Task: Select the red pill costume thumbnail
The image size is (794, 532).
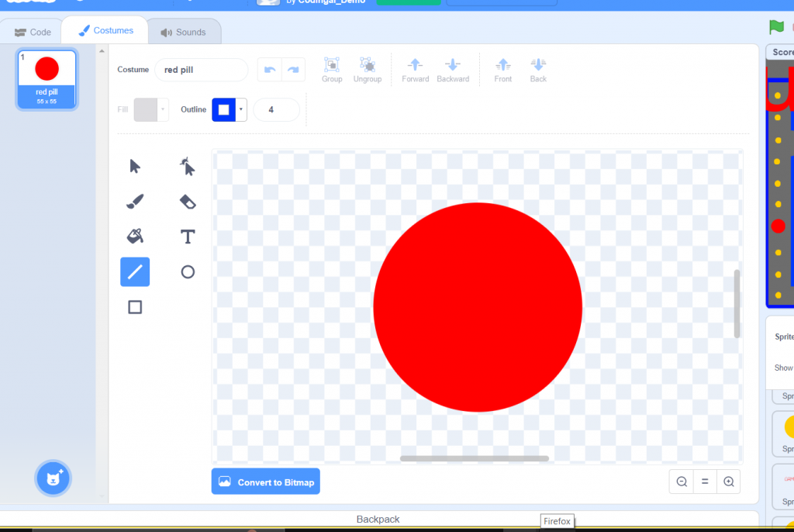Action: [x=46, y=78]
